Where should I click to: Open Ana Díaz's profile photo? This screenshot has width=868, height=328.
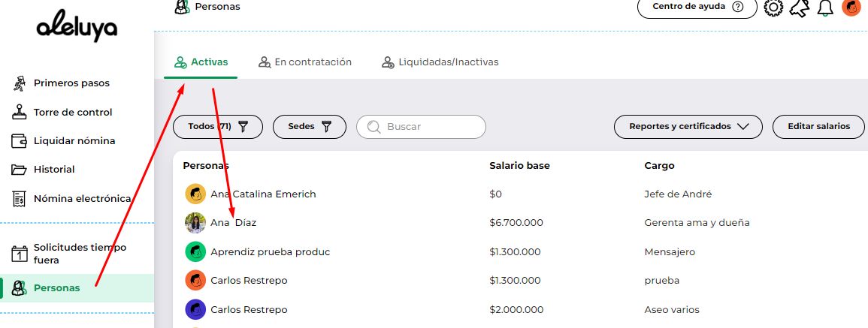[x=195, y=223]
